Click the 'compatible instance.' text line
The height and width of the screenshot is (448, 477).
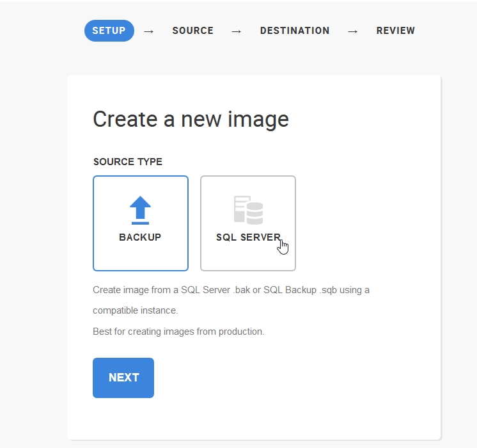coord(135,310)
